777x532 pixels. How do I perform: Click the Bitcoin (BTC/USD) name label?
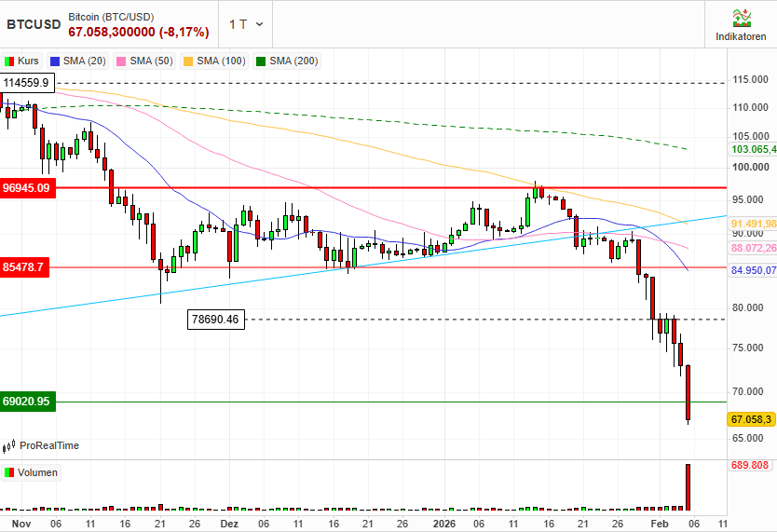(112, 17)
